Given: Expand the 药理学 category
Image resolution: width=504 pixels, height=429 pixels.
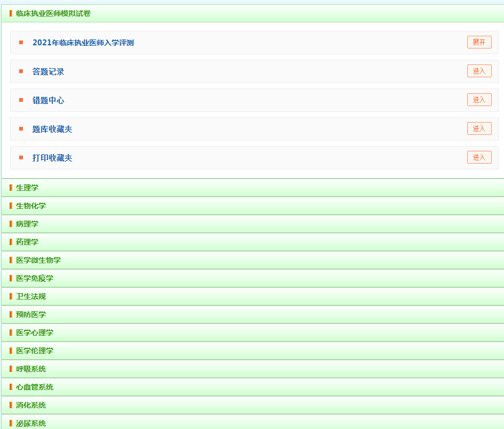Looking at the screenshot, I should tap(27, 242).
